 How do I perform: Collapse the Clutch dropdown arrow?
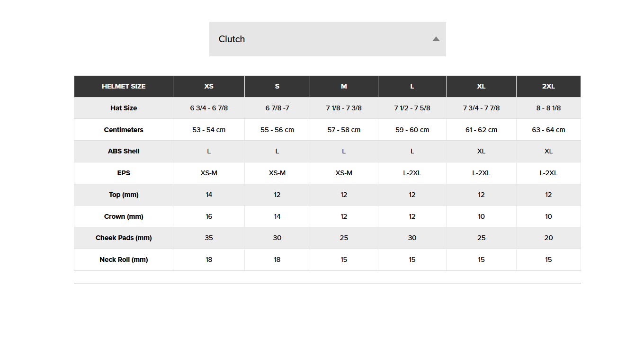click(436, 39)
